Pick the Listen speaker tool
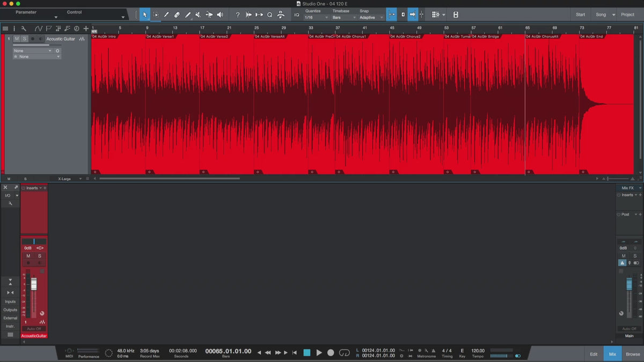Screen dimensions: 644x362 click(220, 14)
